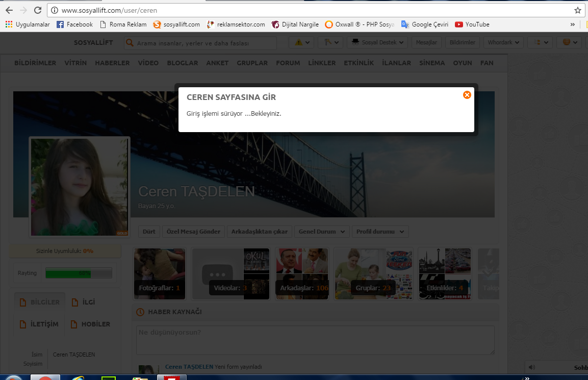Screen dimensions: 588x380
Task: Open the warning triangle dropdown
Action: coord(301,42)
